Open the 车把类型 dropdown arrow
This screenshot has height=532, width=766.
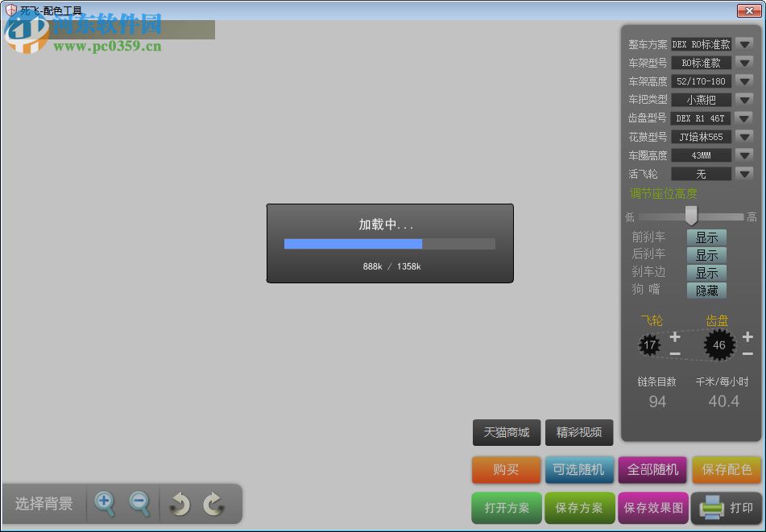[x=744, y=100]
